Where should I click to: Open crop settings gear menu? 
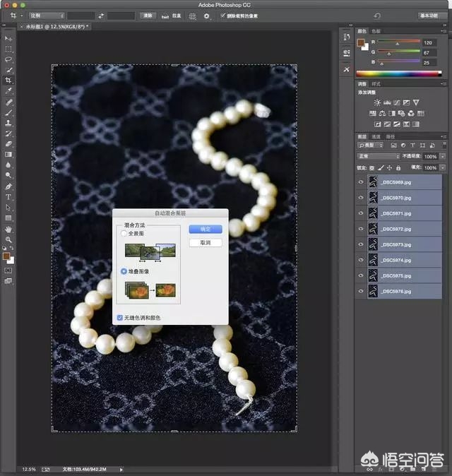[x=206, y=16]
